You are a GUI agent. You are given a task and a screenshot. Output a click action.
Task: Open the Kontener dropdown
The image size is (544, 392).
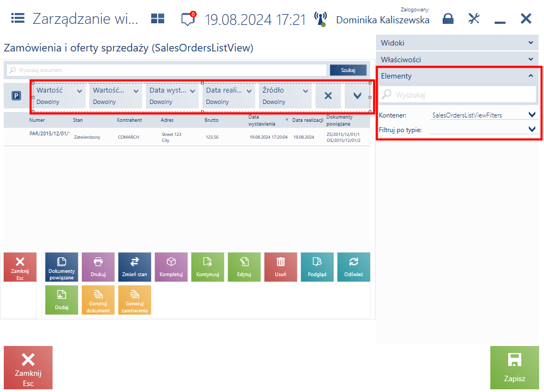tap(483, 115)
